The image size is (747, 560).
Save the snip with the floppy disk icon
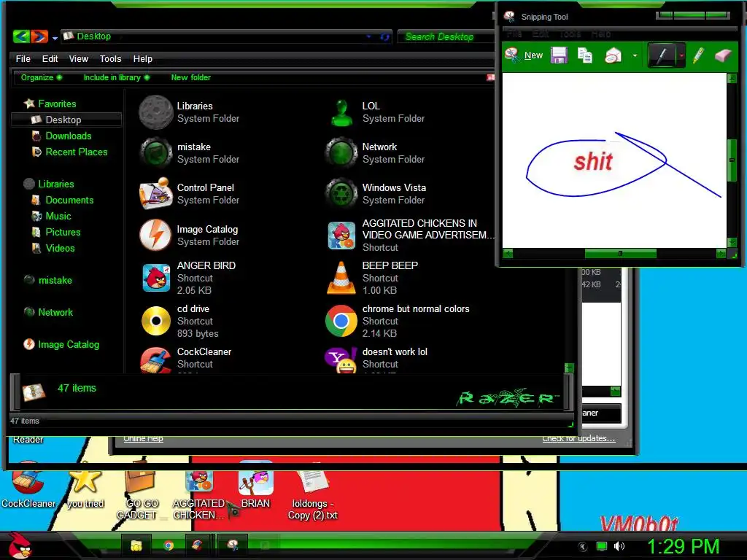560,55
